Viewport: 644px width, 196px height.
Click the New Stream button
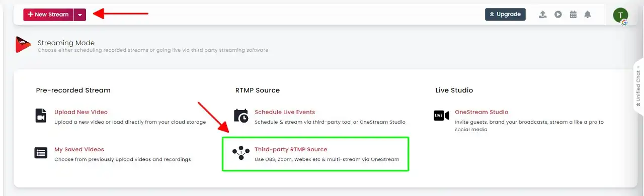(x=48, y=15)
